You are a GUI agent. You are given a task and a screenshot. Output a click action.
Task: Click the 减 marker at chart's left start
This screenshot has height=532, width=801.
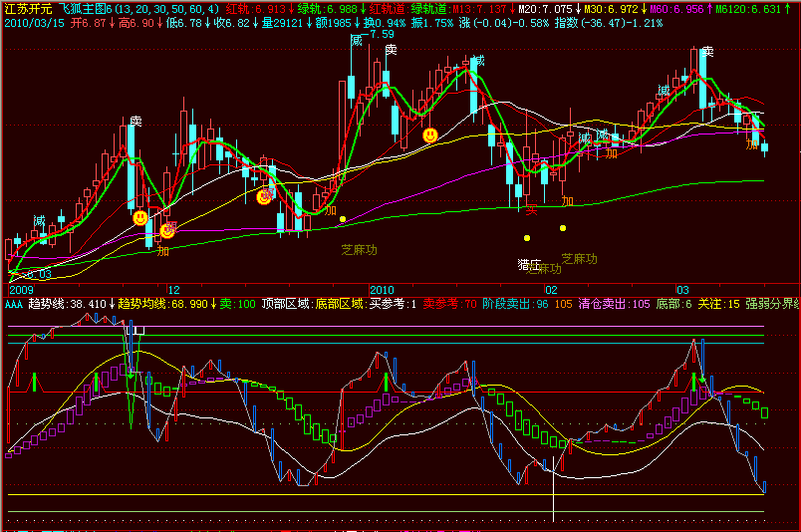point(38,220)
